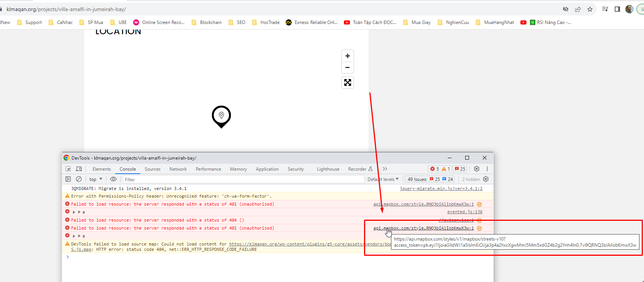
Task: Switch to the Elements tab
Action: pyautogui.click(x=102, y=169)
